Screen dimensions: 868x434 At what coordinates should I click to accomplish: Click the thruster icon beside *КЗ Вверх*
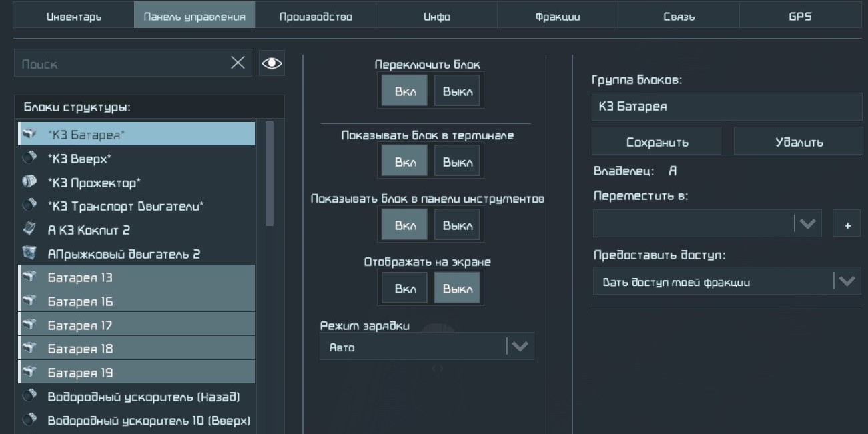[28, 158]
